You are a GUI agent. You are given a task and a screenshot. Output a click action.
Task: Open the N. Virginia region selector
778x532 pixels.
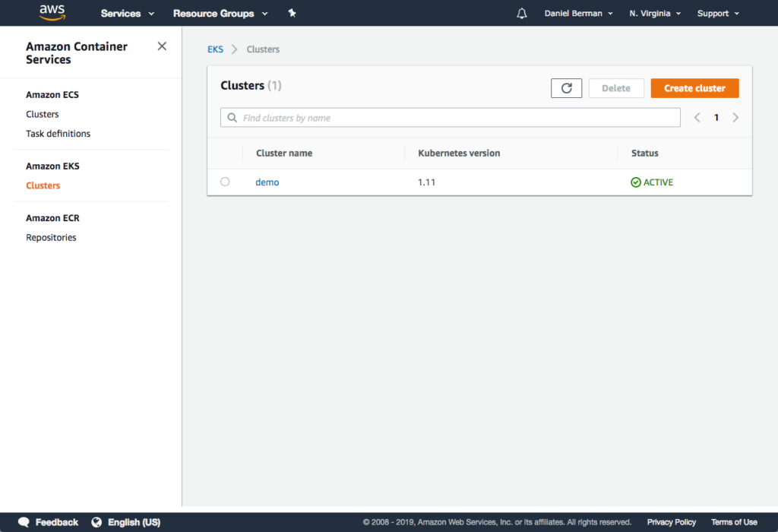click(655, 14)
